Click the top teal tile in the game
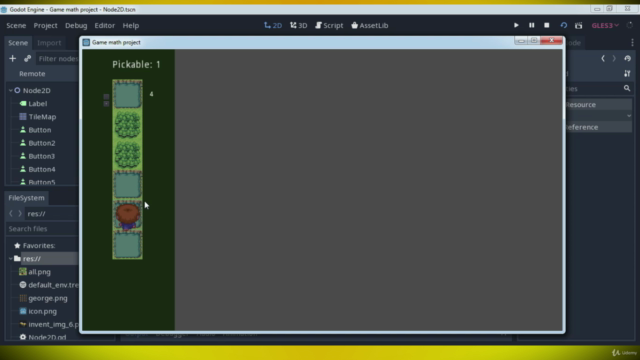Image resolution: width=640 pixels, height=360 pixels. pyautogui.click(x=127, y=95)
